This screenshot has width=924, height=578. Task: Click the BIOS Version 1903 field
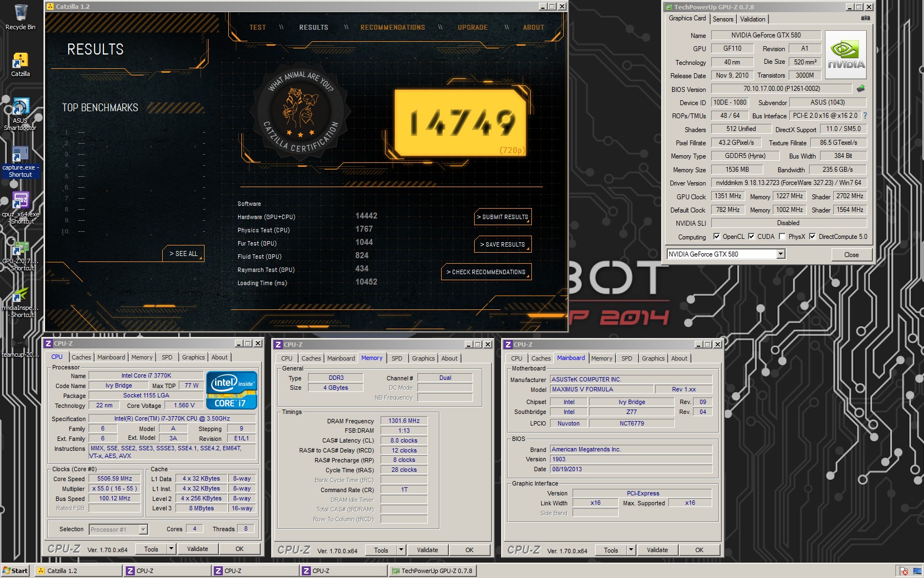pos(631,459)
